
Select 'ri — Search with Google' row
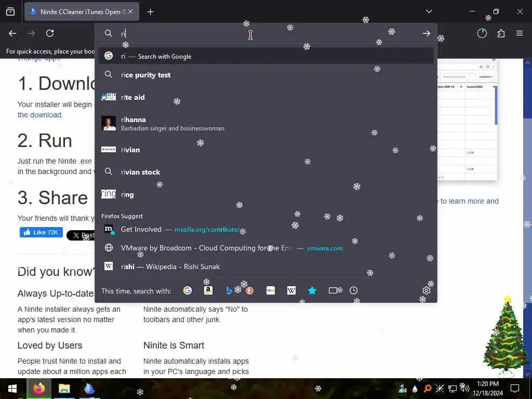tap(266, 56)
